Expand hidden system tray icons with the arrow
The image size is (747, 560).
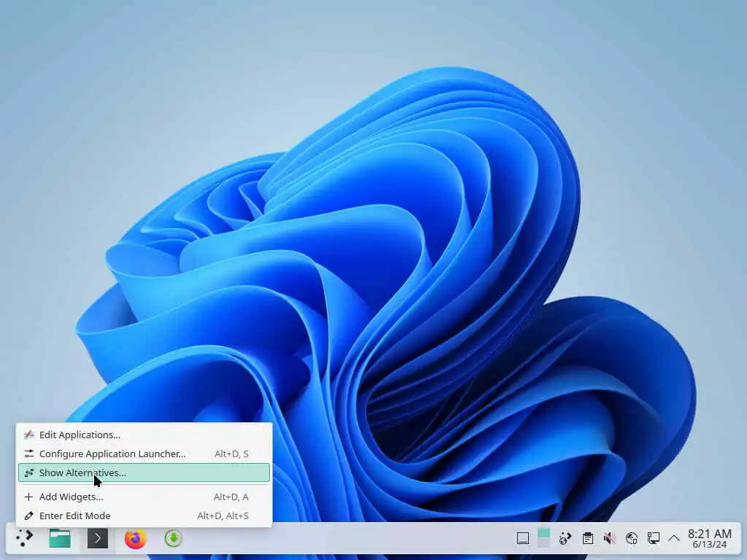[x=673, y=539]
